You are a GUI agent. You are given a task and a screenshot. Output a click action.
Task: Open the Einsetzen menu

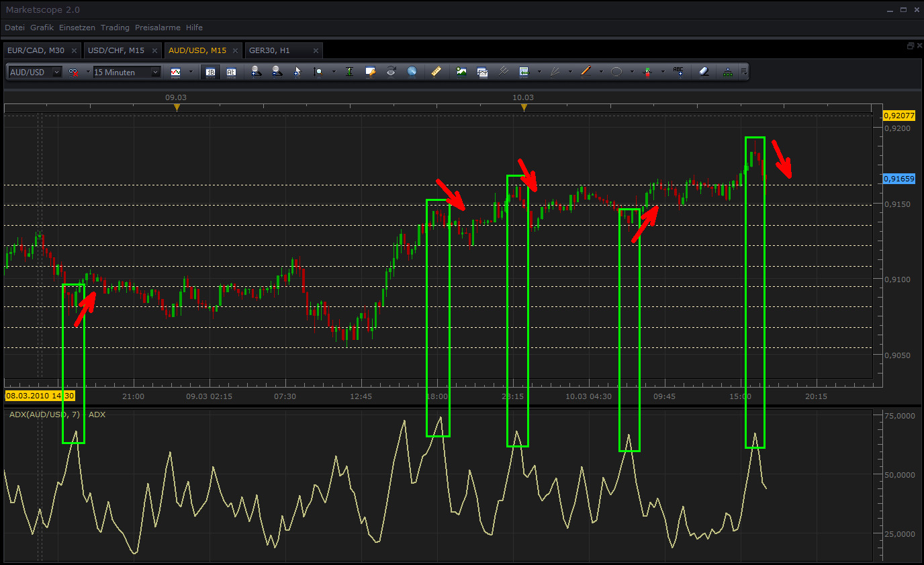point(77,28)
